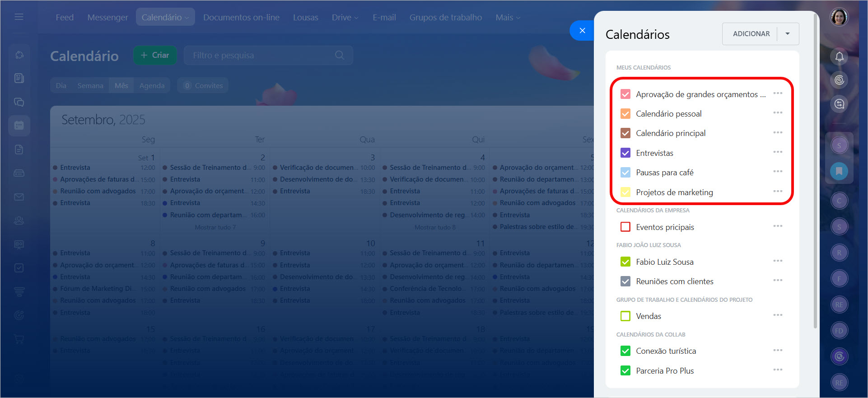Switch to Agenda view tab

152,85
